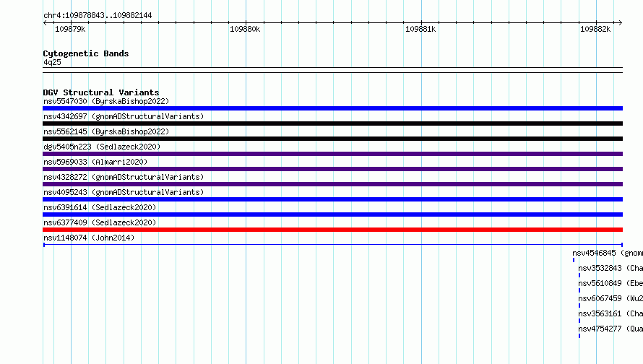
Task: Click the nsv5610849 variant label
Action: [x=610, y=283]
